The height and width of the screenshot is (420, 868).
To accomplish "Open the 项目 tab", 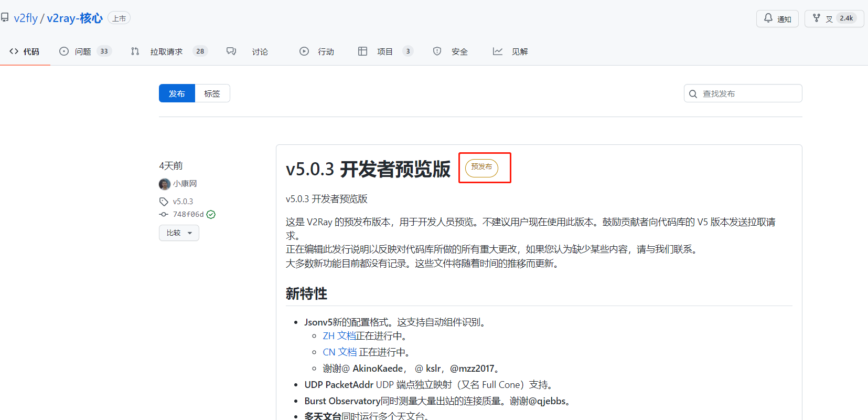I will 386,51.
